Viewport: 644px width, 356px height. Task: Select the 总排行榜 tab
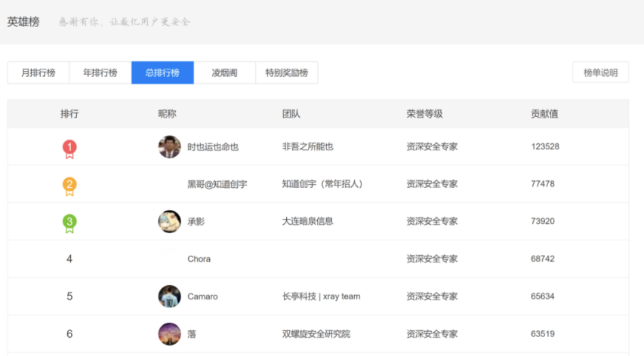click(162, 73)
